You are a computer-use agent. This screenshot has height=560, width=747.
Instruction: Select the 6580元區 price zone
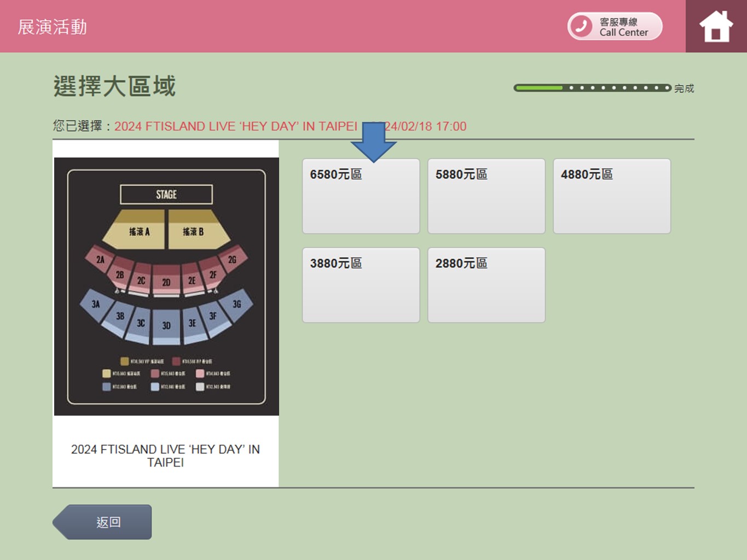click(x=361, y=196)
